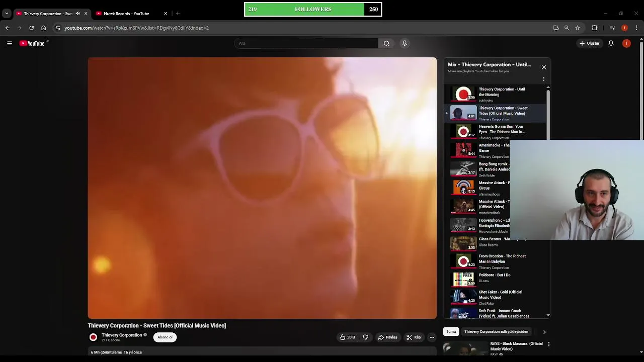Viewport: 644px width, 362px height.
Task: Open the Bang Bang remix thumbnail
Action: point(463,169)
